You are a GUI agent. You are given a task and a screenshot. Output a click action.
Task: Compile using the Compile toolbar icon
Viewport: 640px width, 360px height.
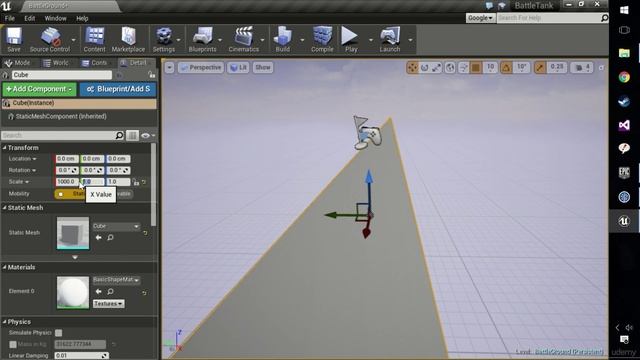pos(322,40)
